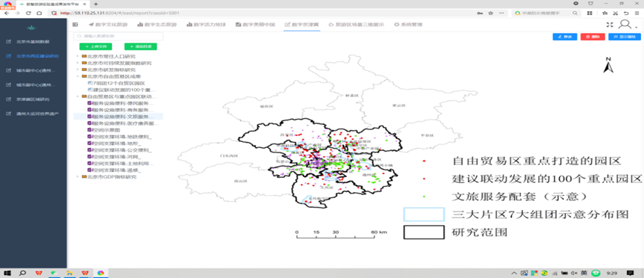The image size is (644, 278).
Task: Expand the 北京市GDP指标研究 folder
Action: [78, 177]
